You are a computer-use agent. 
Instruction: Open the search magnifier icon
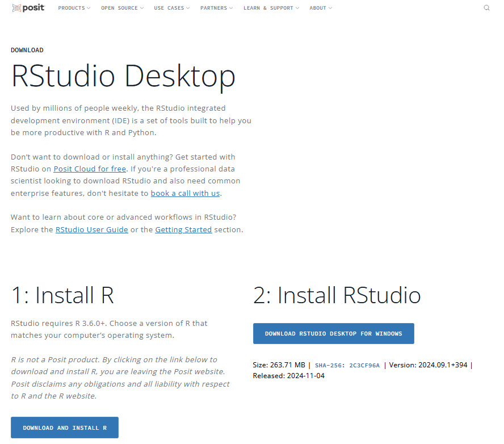[486, 8]
